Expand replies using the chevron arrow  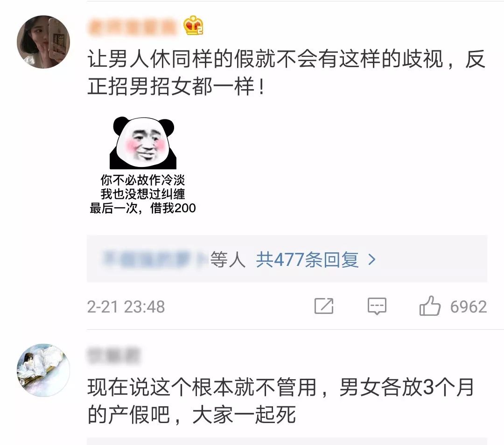click(371, 259)
